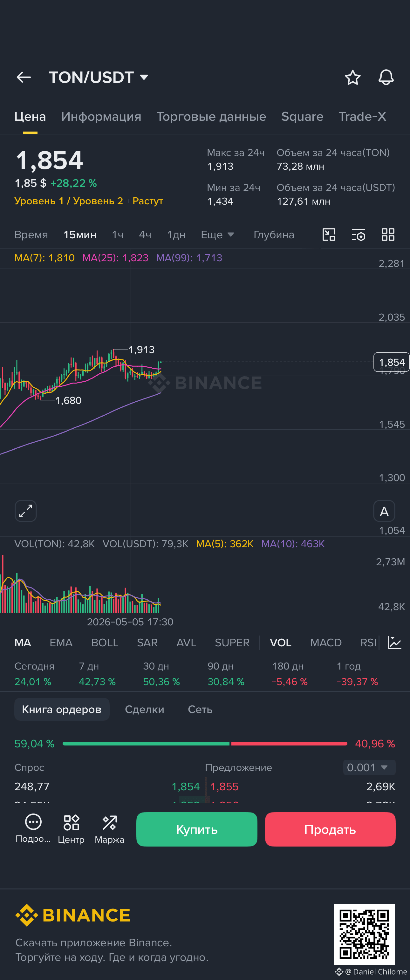410x980 pixels.
Task: Tap the MA(10): 463K volume label
Action: click(293, 544)
